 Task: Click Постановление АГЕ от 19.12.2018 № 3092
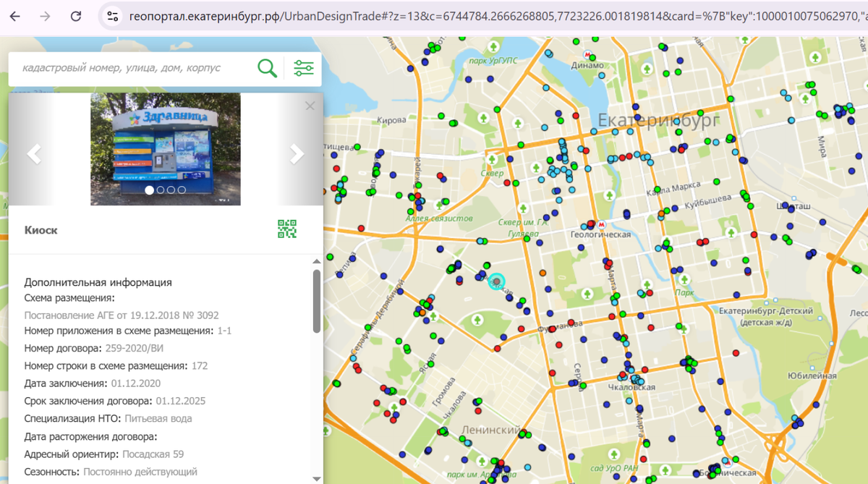(x=122, y=315)
